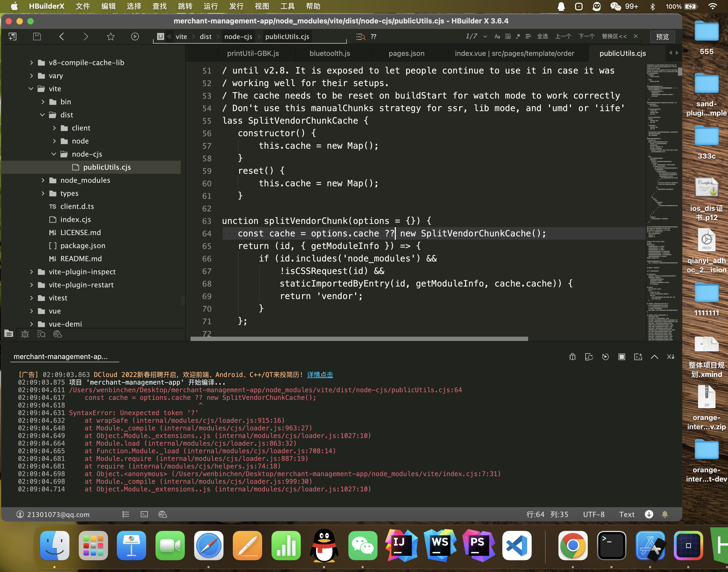Click the console export icon

point(589,357)
